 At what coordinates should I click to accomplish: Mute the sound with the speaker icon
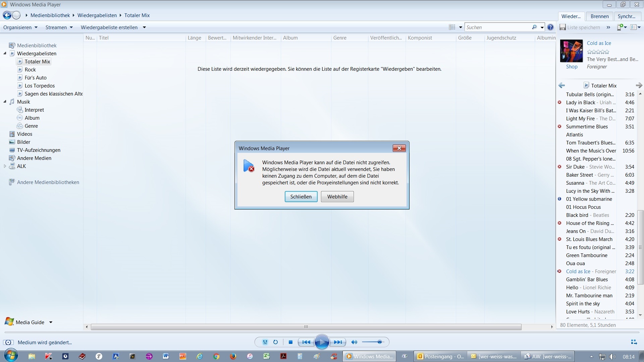354,342
